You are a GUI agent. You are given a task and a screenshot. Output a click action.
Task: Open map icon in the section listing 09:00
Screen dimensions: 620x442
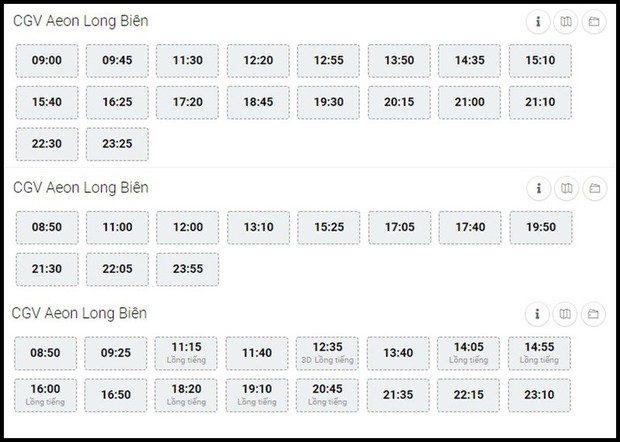pyautogui.click(x=566, y=22)
